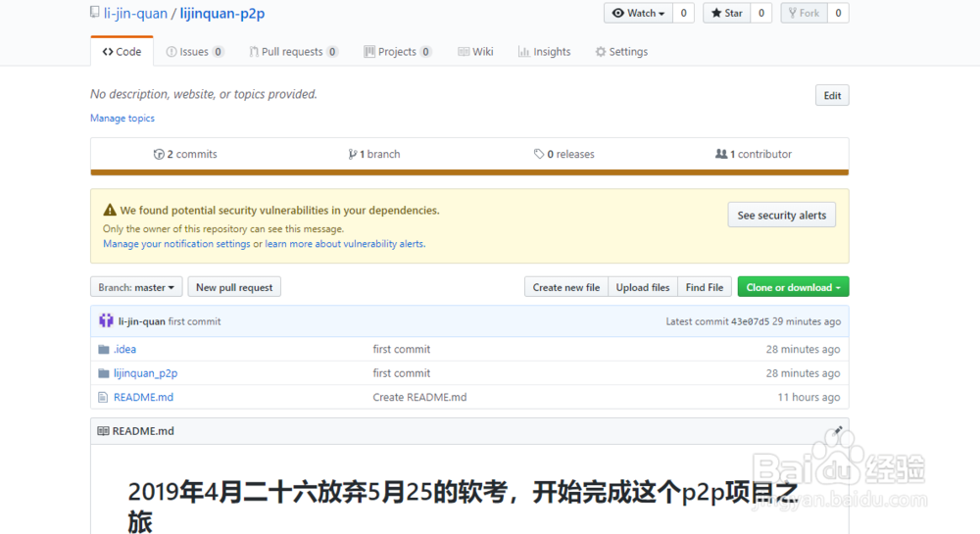Open li-jin-quan author link in commit bar
The height and width of the screenshot is (534, 980).
tap(142, 321)
